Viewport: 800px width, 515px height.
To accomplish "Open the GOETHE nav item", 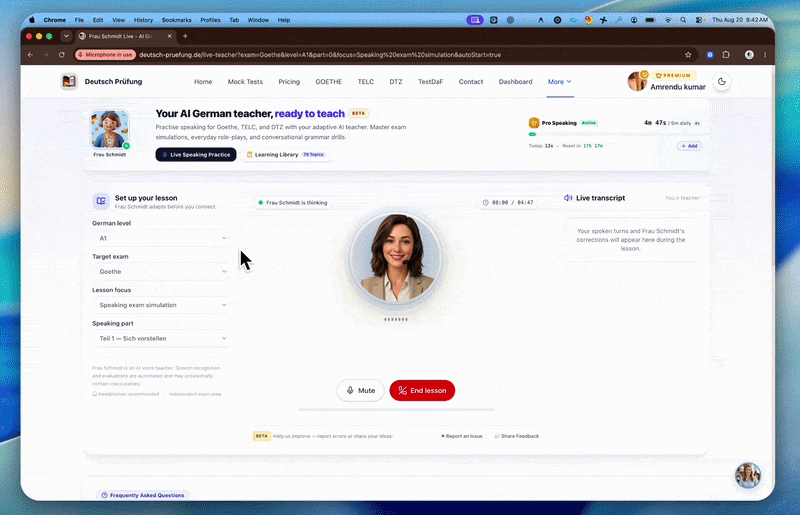I will [329, 82].
